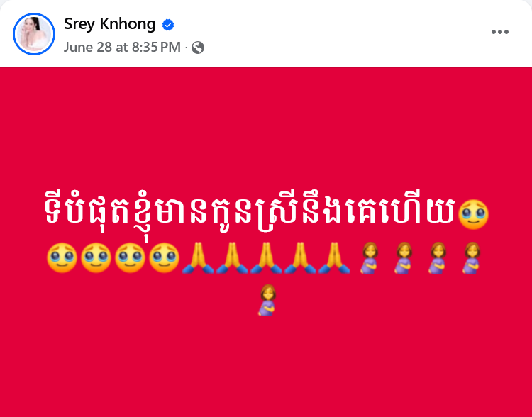Click the folded hands next to the pregnant woman
Viewport: 532px width, 417px height.
click(335, 257)
